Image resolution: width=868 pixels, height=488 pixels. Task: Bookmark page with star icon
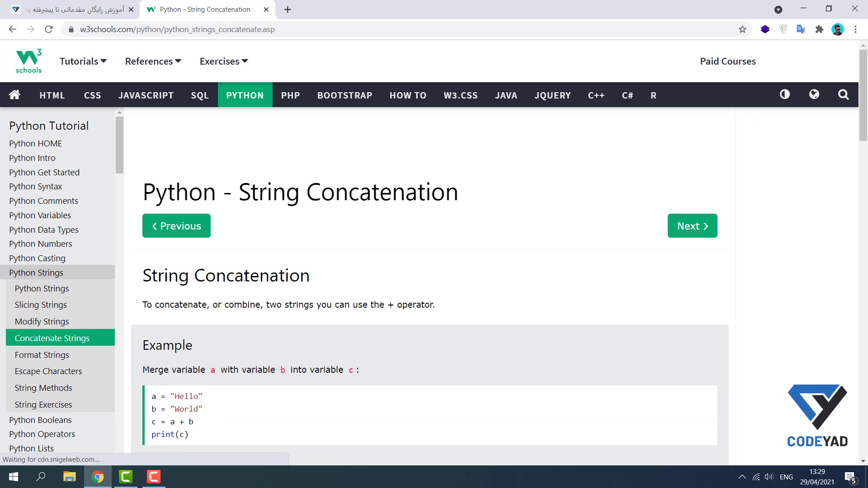pyautogui.click(x=742, y=29)
